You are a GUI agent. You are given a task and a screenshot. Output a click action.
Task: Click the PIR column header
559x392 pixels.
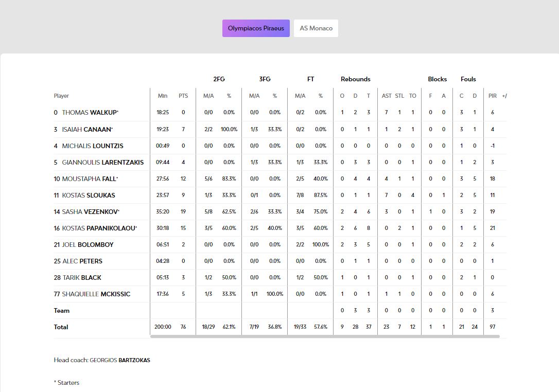tap(492, 96)
